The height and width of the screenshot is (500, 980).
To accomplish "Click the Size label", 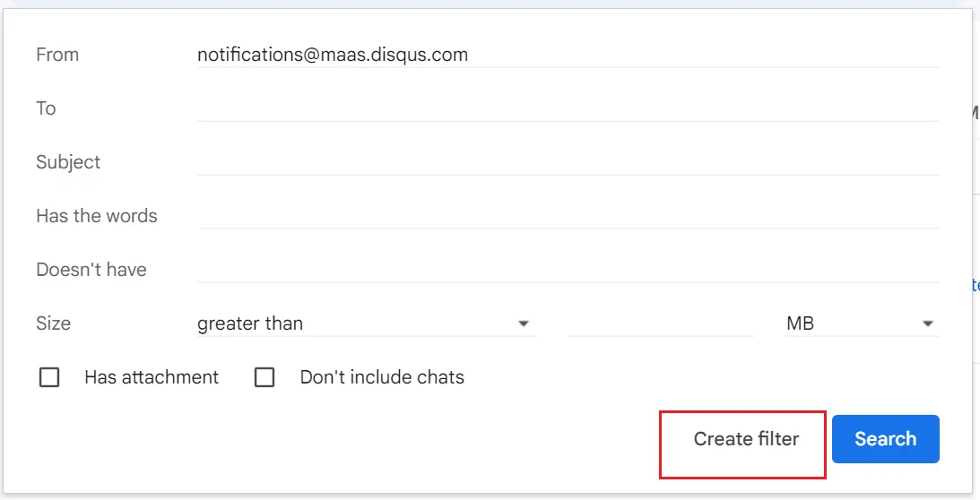I will [53, 323].
